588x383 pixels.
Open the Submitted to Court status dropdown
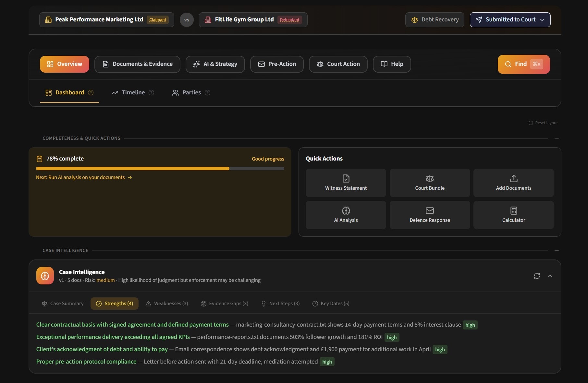(510, 19)
